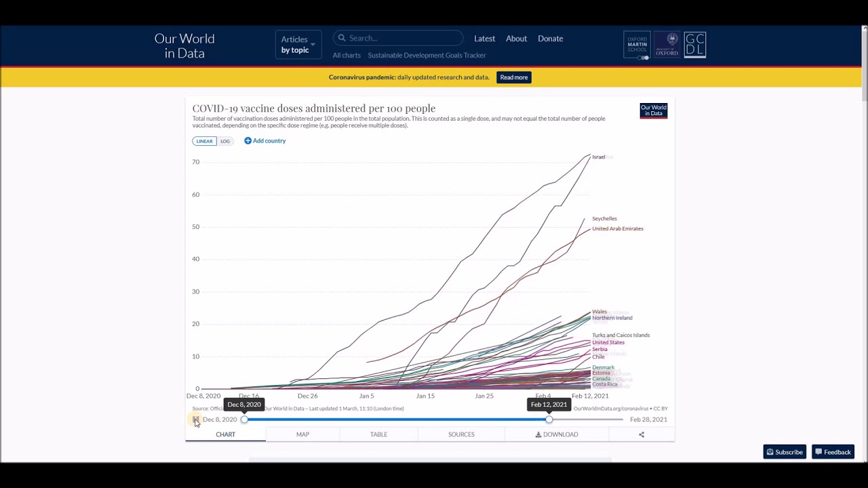Click the Search input field
This screenshot has width=868, height=488.
click(x=403, y=39)
